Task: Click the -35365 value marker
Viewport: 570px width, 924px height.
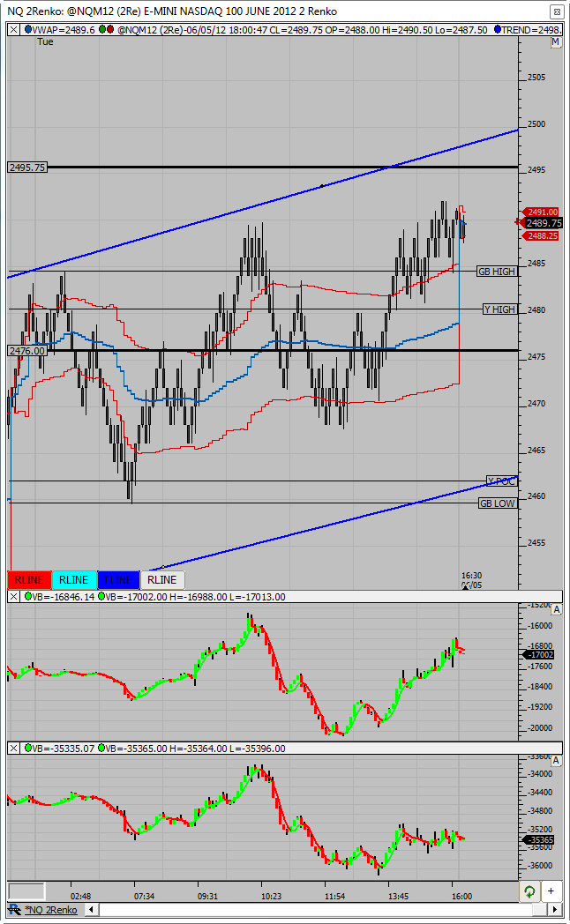Action: [539, 839]
